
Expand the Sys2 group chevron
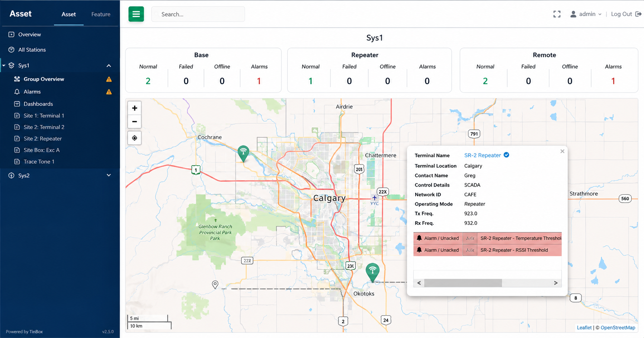click(x=109, y=175)
